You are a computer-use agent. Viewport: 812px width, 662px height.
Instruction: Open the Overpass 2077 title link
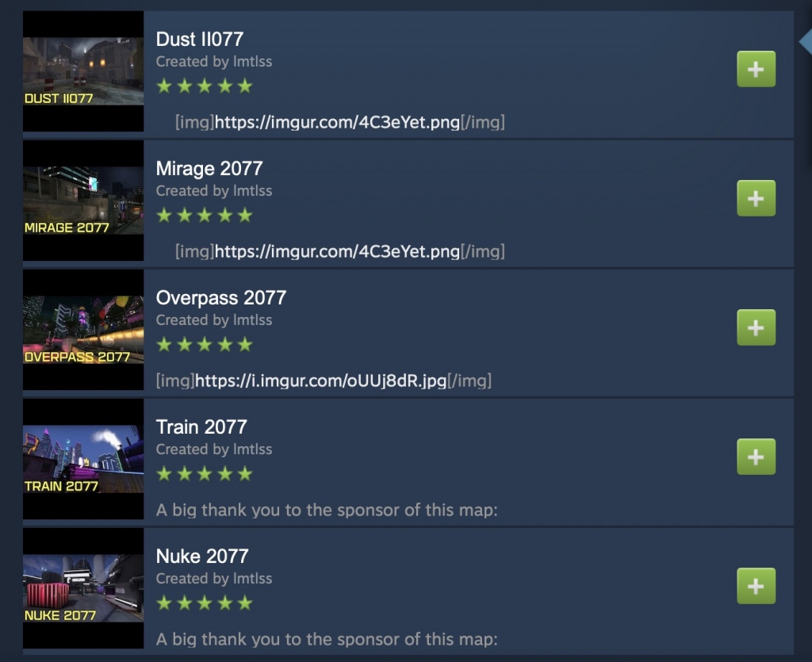pos(221,297)
